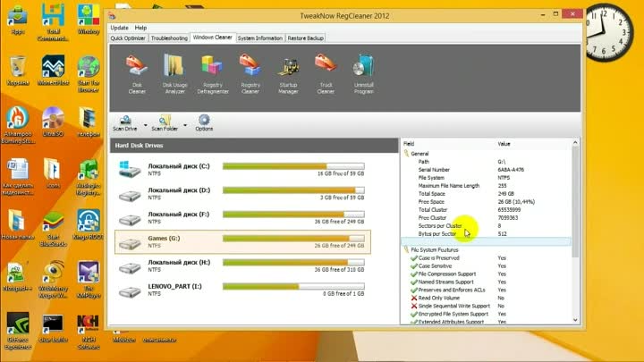Launch GeForce Experience desktop icon

(x=18, y=331)
